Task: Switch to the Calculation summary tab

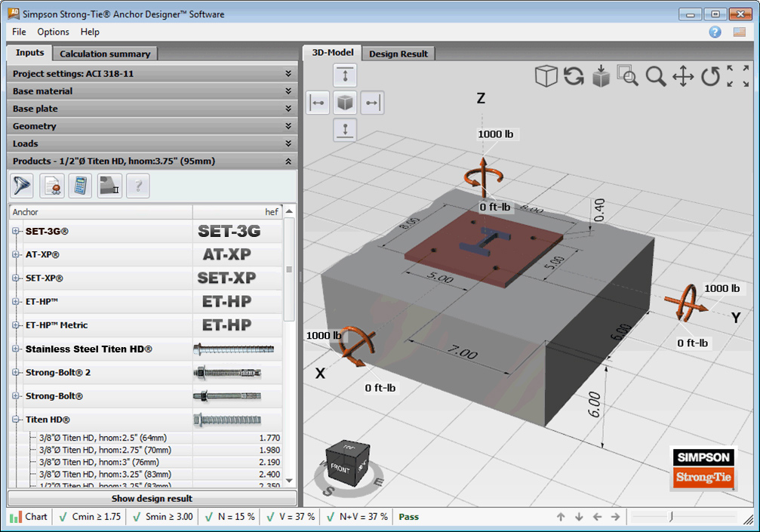Action: click(x=104, y=53)
